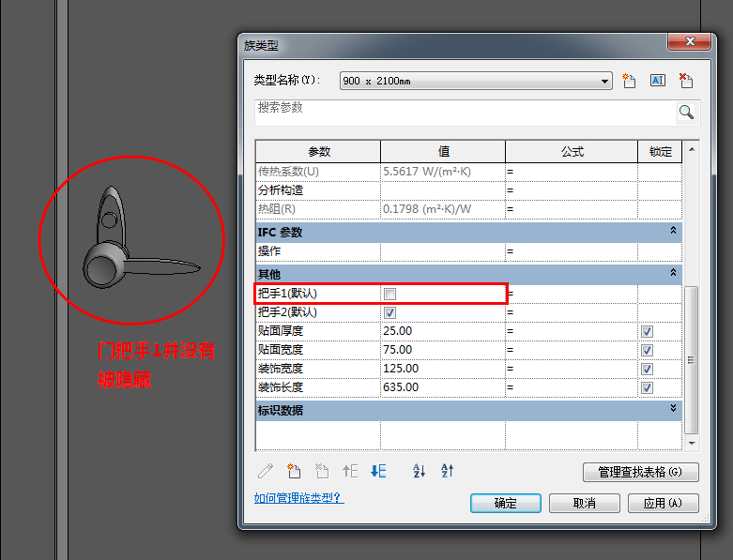
Task: Click the New Parameter icon at bottom
Action: coord(294,471)
